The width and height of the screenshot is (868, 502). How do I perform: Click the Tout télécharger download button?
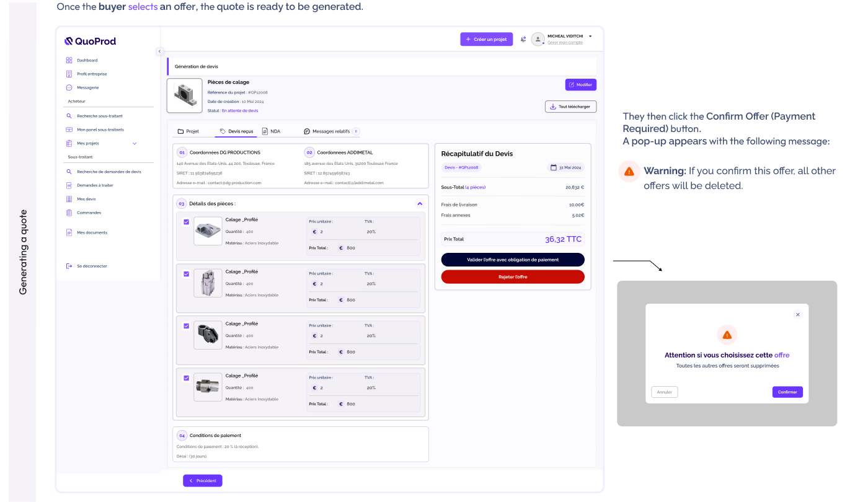pos(570,106)
